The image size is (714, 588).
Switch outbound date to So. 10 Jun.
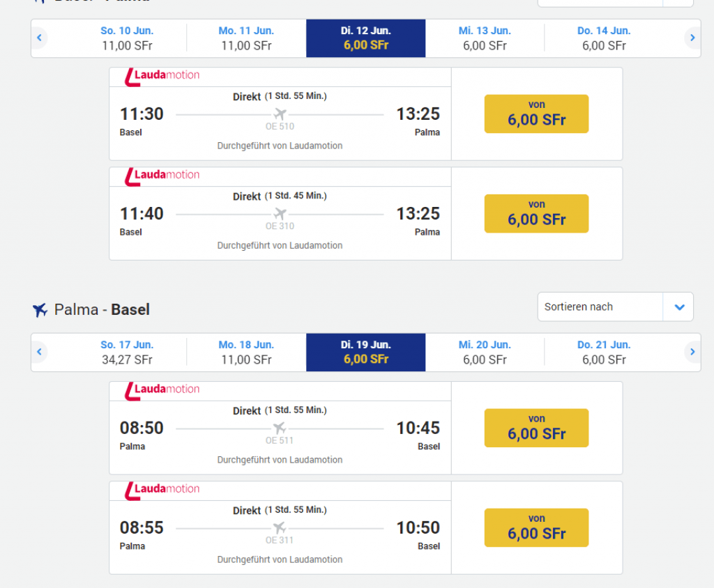(x=127, y=38)
